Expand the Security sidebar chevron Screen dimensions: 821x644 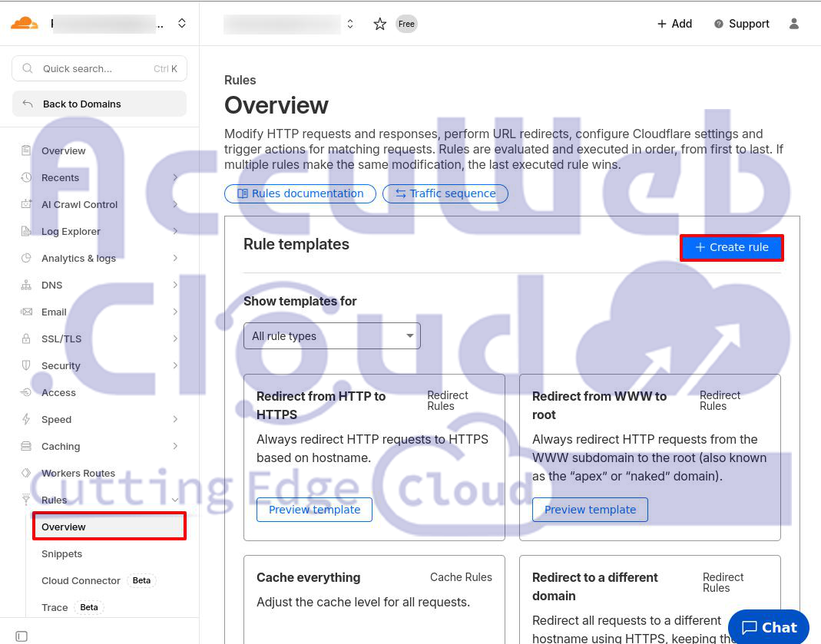(x=175, y=365)
